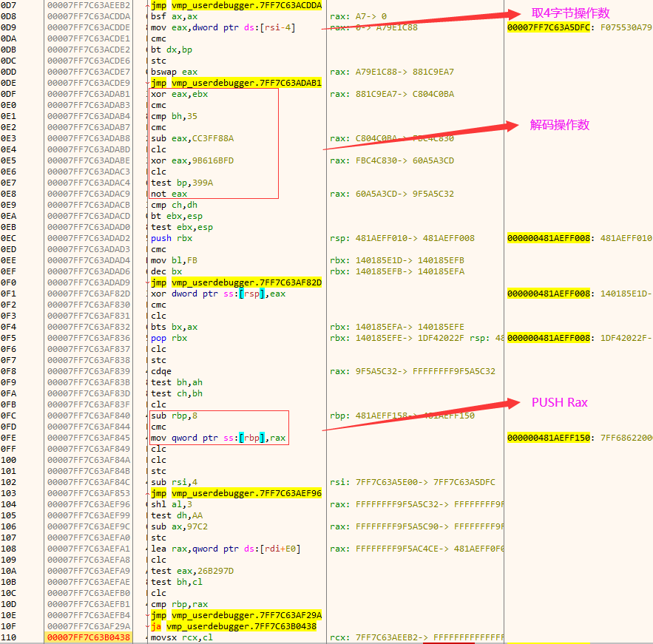Click 'jmp vmp_userdebugger.7FF7C63AEF96' line

click(x=236, y=493)
